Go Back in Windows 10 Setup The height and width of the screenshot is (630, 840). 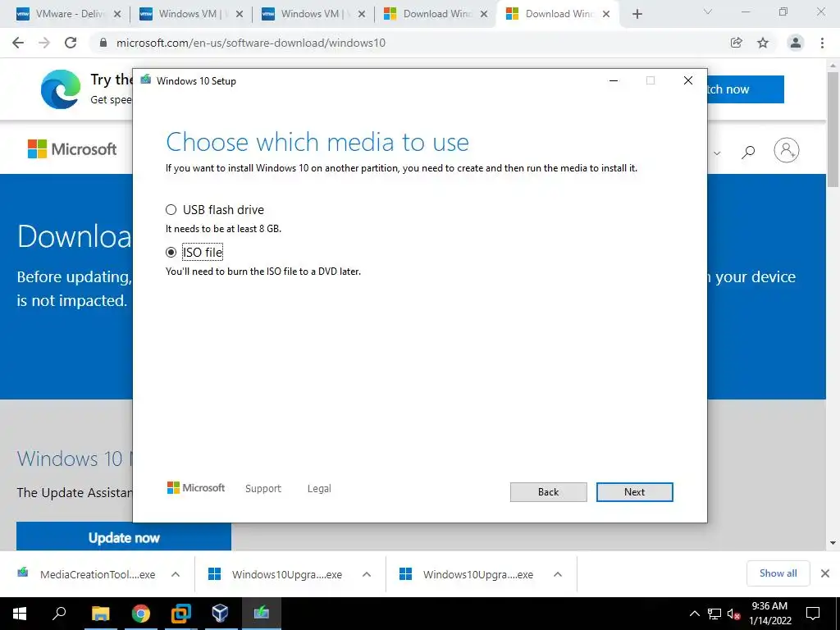click(x=548, y=492)
